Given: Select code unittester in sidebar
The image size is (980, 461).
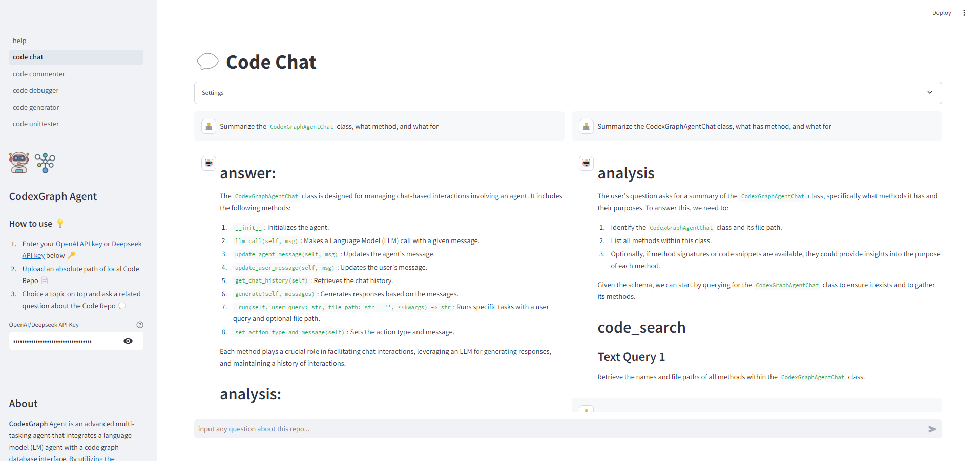Looking at the screenshot, I should click(x=36, y=124).
